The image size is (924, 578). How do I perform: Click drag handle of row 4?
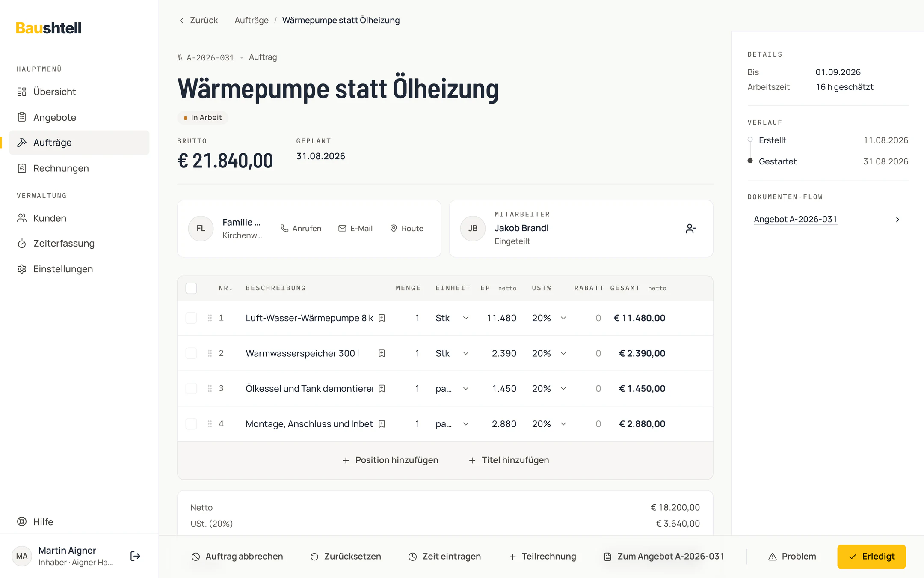(x=210, y=424)
